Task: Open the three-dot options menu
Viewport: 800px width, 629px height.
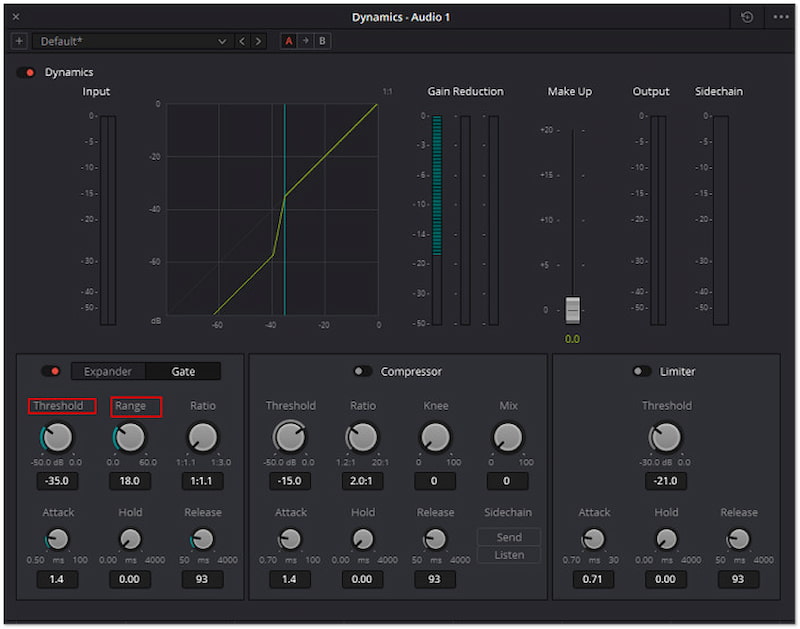Action: 780,17
